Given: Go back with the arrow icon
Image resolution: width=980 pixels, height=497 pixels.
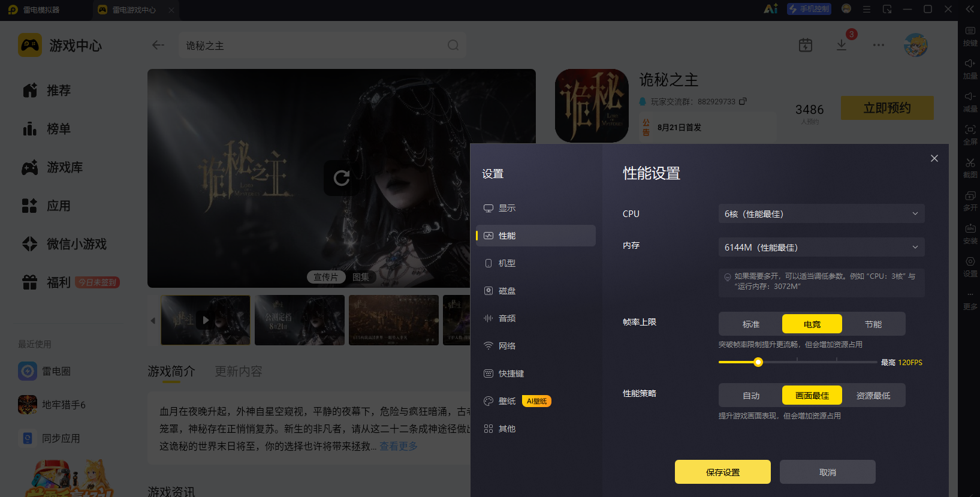Looking at the screenshot, I should click(x=158, y=45).
